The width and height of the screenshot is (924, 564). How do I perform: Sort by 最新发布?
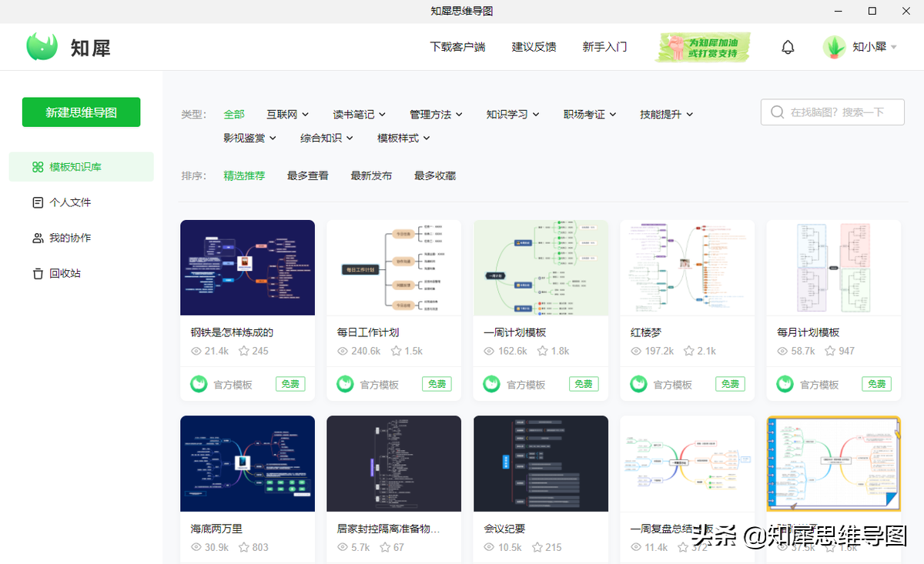371,175
